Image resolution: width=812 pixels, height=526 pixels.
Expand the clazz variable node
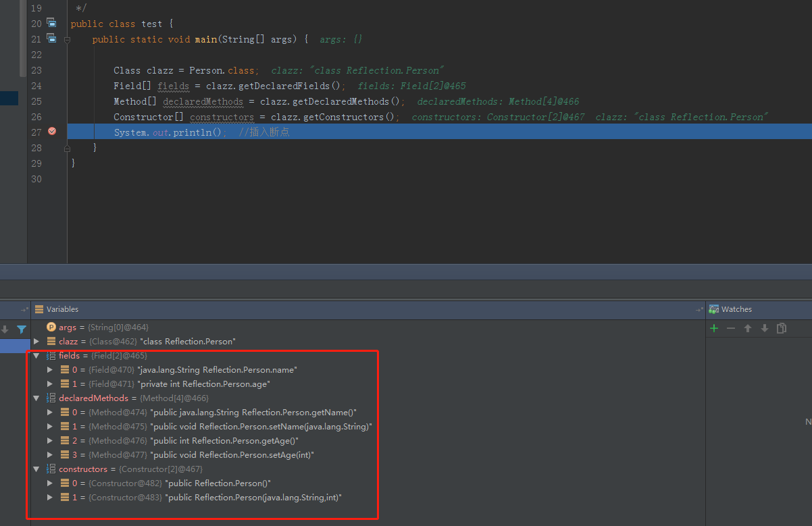click(36, 342)
